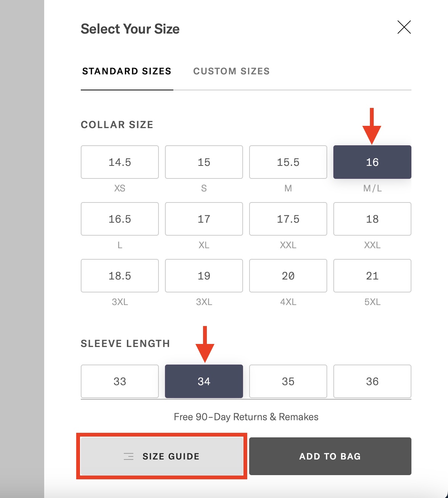448x498 pixels.
Task: Pick collar size 16.5 (L)
Action: click(x=119, y=219)
